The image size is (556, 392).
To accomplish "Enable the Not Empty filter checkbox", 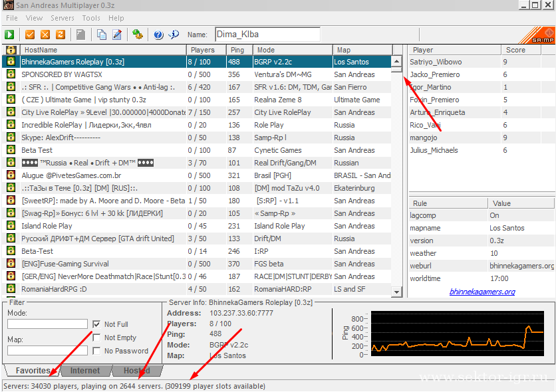I will click(96, 338).
